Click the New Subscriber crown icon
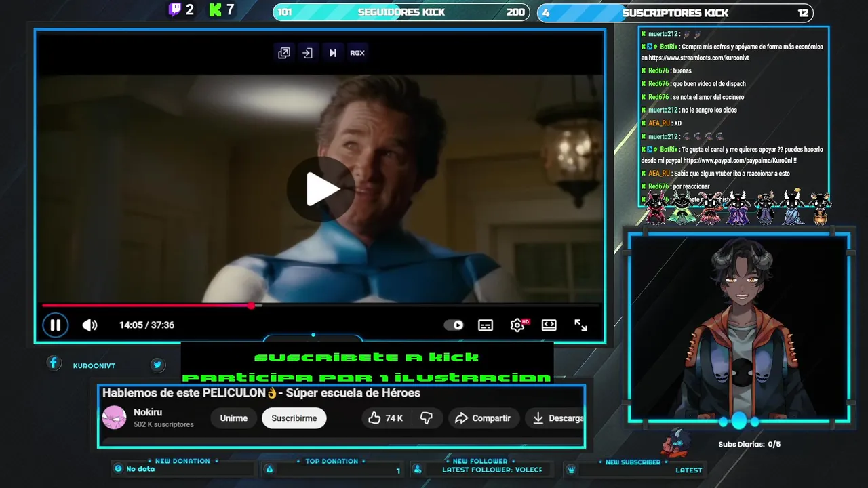Screen dimensions: 868x488 point(571,469)
